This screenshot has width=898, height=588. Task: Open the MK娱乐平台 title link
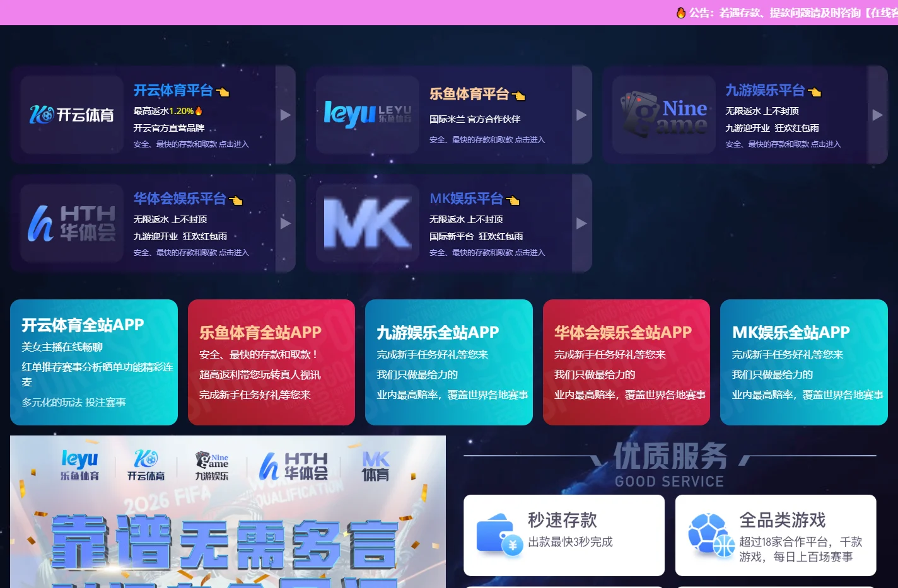[x=466, y=199]
